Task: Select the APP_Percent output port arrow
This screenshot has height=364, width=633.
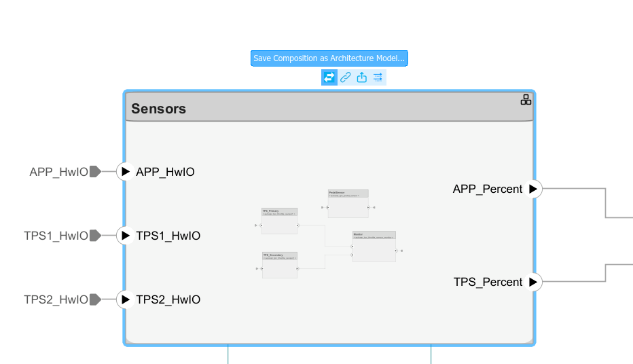Action: click(x=533, y=189)
